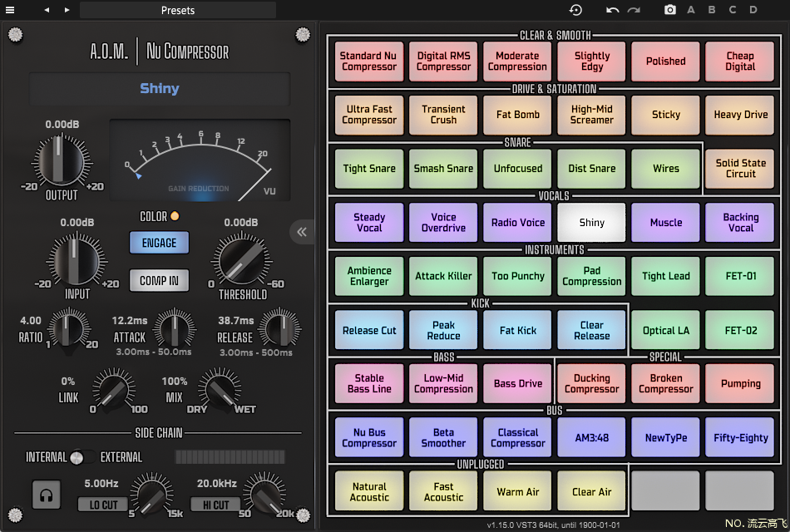Viewport: 790px width, 532px height.
Task: Select the Ambience Enlarger preset
Action: pos(369,276)
